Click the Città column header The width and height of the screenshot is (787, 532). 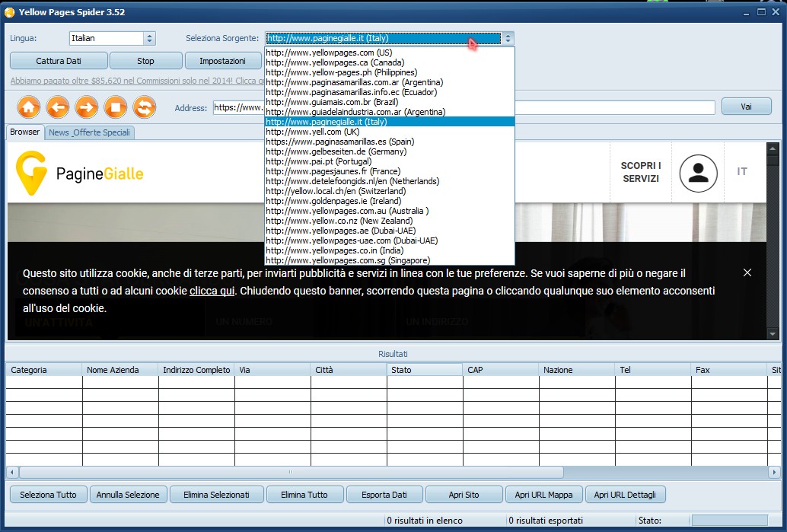pos(349,370)
